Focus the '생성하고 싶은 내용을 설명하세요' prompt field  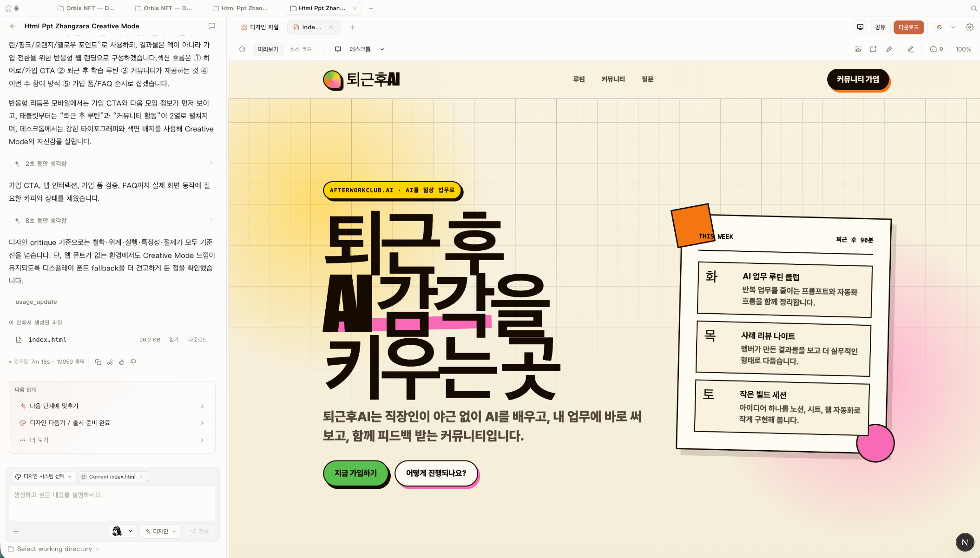[x=112, y=503]
